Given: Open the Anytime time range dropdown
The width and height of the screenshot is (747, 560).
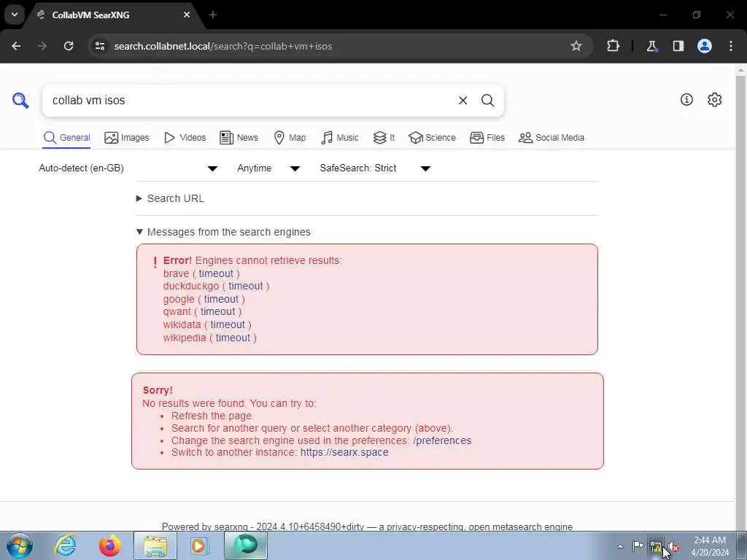Looking at the screenshot, I should [268, 168].
